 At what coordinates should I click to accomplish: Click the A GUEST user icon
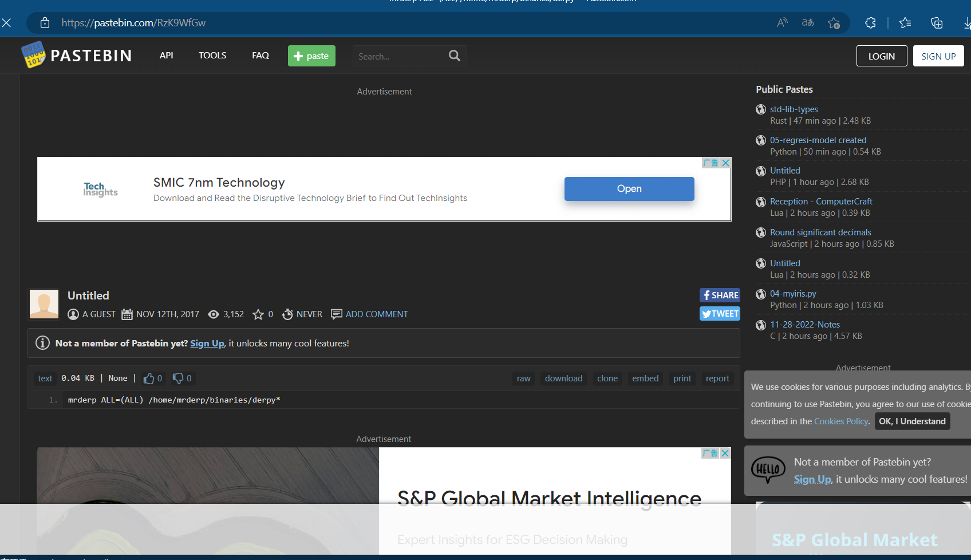73,314
